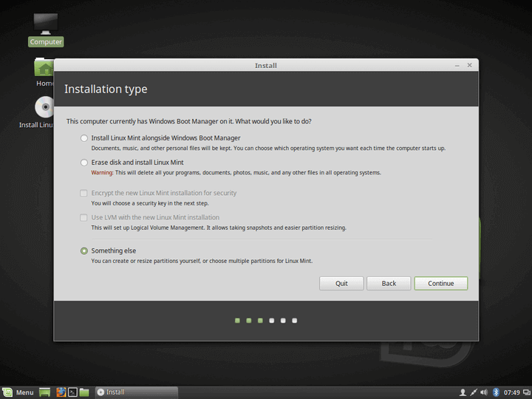Tick Use LVM with new installation checkbox
532x399 pixels.
coord(83,217)
